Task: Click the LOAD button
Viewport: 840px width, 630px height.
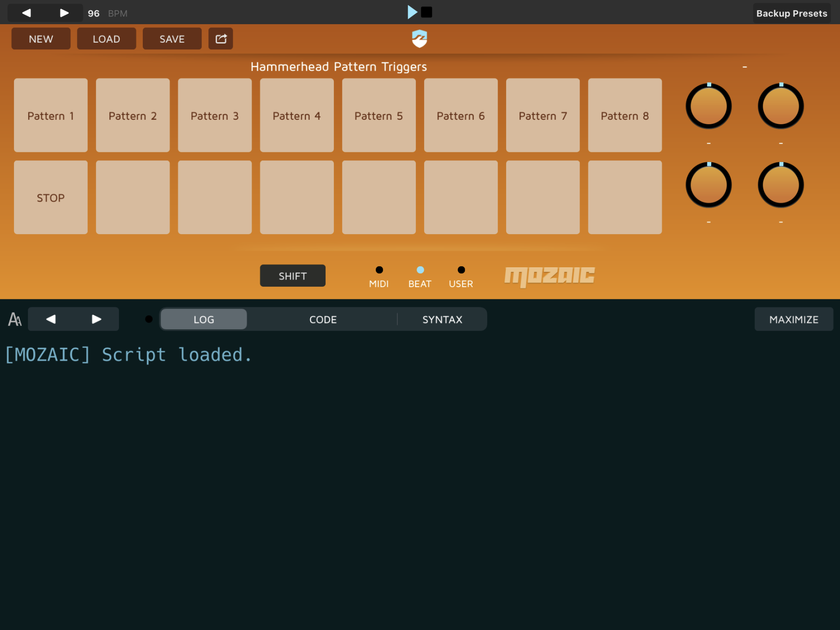Action: [107, 39]
